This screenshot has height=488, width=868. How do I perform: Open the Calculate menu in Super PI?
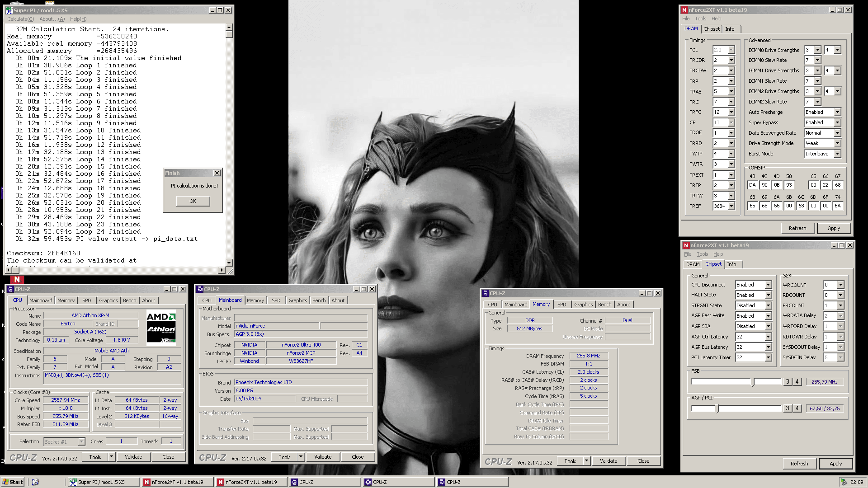(20, 19)
